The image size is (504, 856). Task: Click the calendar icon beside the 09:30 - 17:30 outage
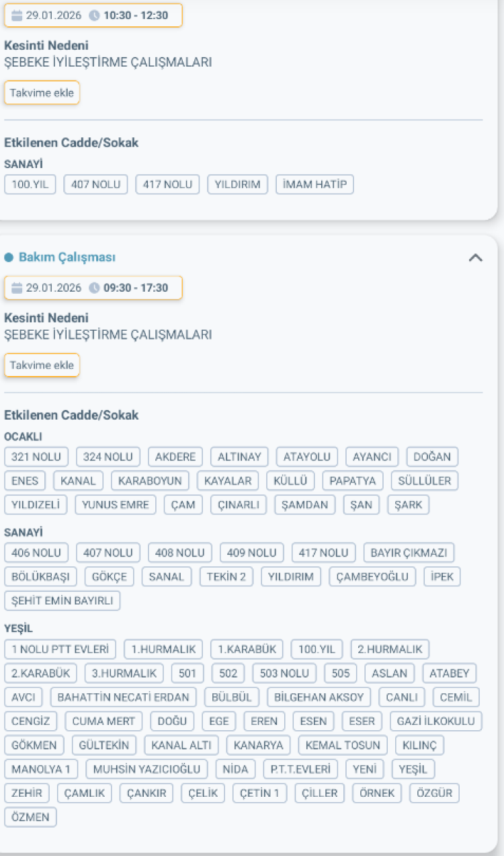tap(17, 288)
